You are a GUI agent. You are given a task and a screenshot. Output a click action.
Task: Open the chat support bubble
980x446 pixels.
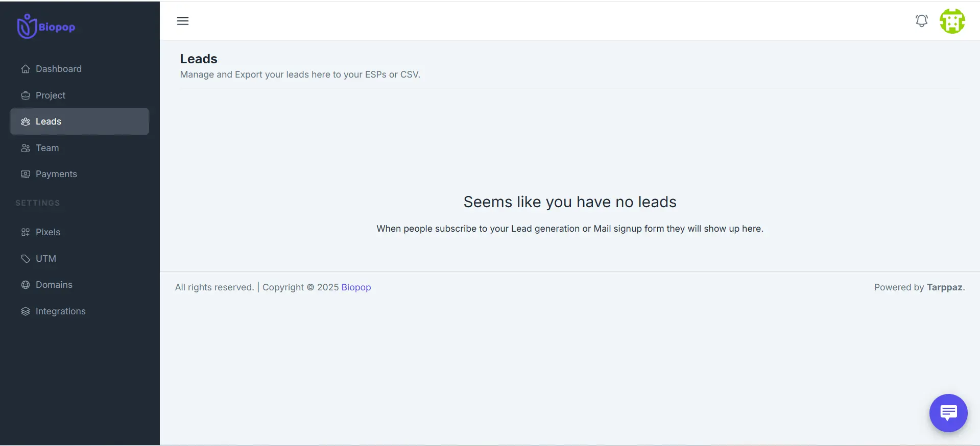(x=948, y=413)
